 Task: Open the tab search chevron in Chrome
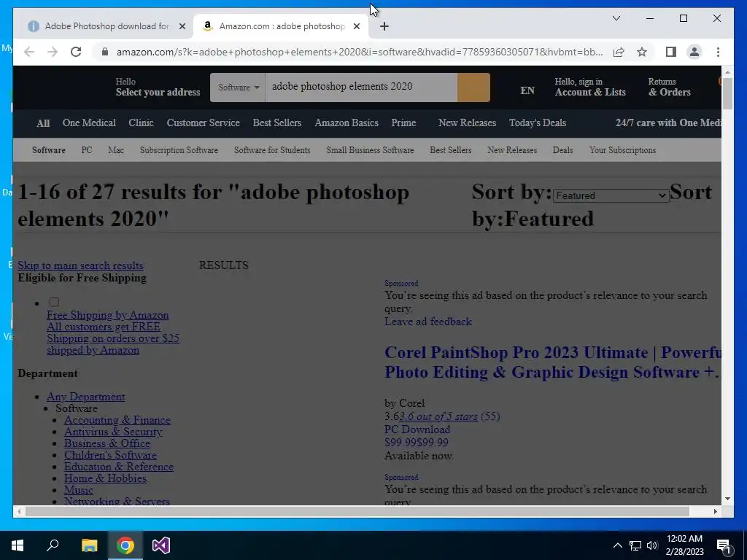(x=616, y=18)
